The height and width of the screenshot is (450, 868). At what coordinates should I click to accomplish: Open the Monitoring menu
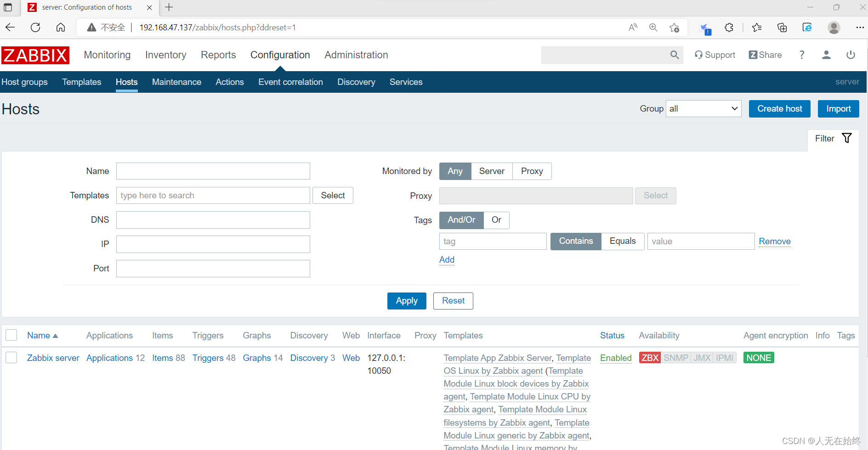(107, 55)
